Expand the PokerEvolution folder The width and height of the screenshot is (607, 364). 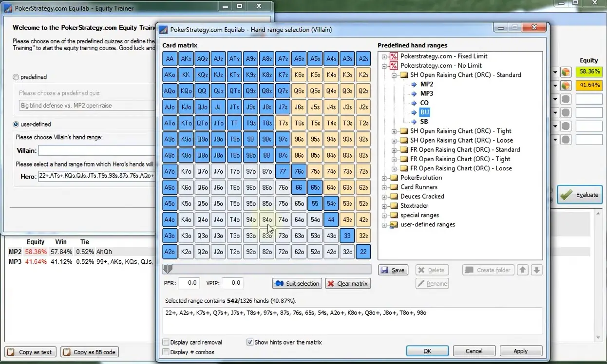pyautogui.click(x=384, y=178)
